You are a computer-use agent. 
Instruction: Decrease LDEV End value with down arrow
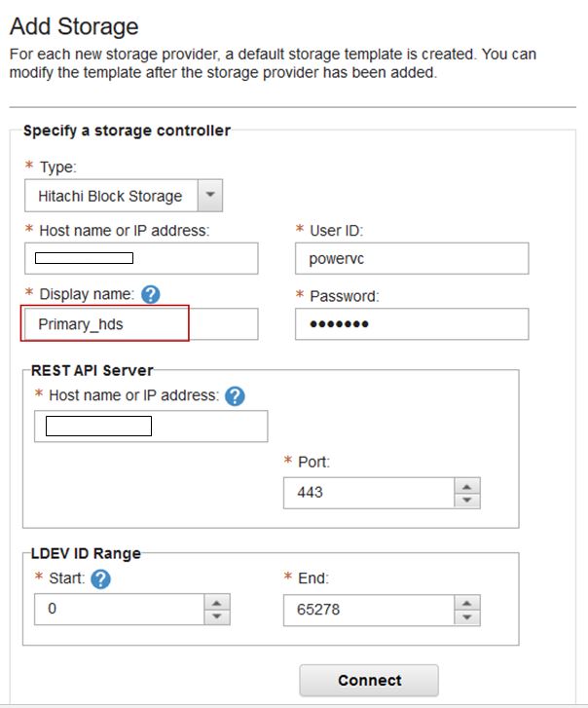(467, 617)
